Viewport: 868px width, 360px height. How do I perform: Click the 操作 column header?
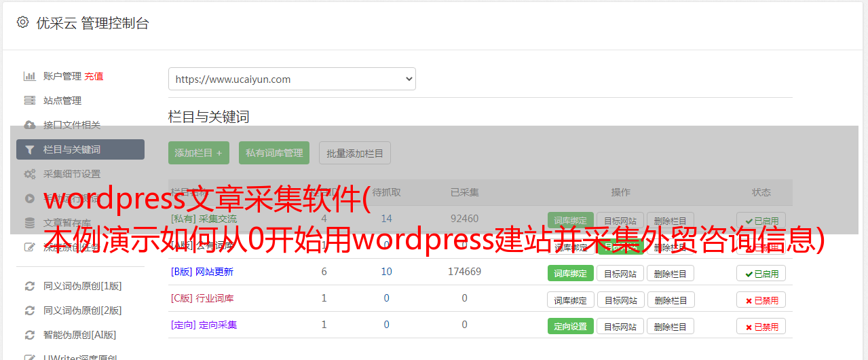point(620,192)
